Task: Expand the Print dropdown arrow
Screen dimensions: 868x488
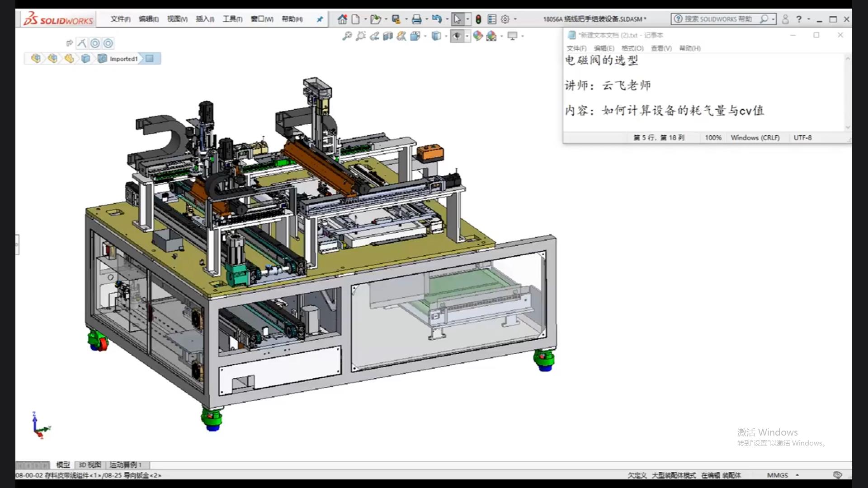Action: pyautogui.click(x=426, y=19)
